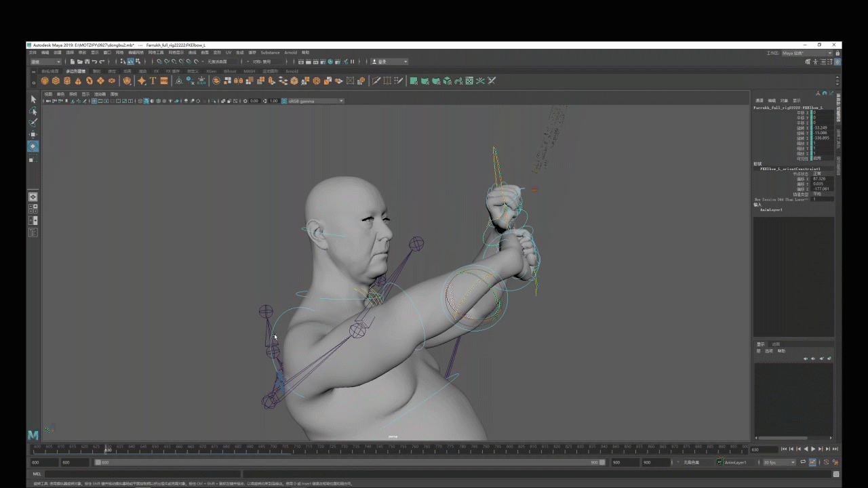Open the Maya 经典 workspace dropdown
The height and width of the screenshot is (488, 868).
tap(807, 53)
